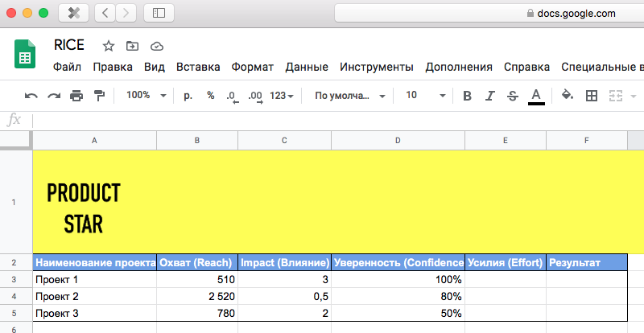Select cell 'Проект 1'
This screenshot has width=644, height=333.
coord(94,280)
